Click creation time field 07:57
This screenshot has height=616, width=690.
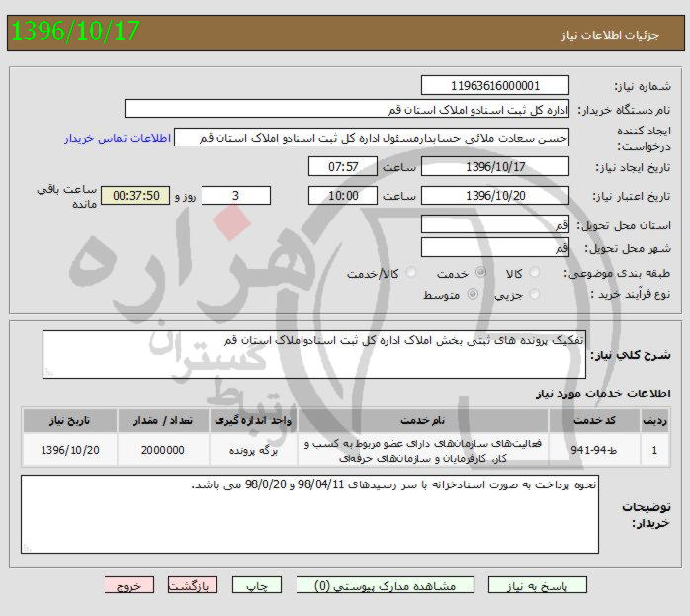[343, 166]
